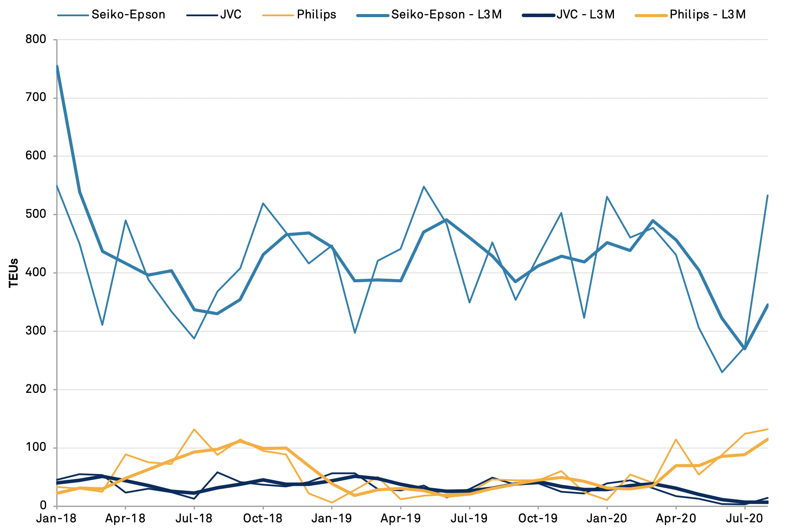The width and height of the screenshot is (794, 532).
Task: Click the TEUs y-axis title
Action: [x=14, y=273]
